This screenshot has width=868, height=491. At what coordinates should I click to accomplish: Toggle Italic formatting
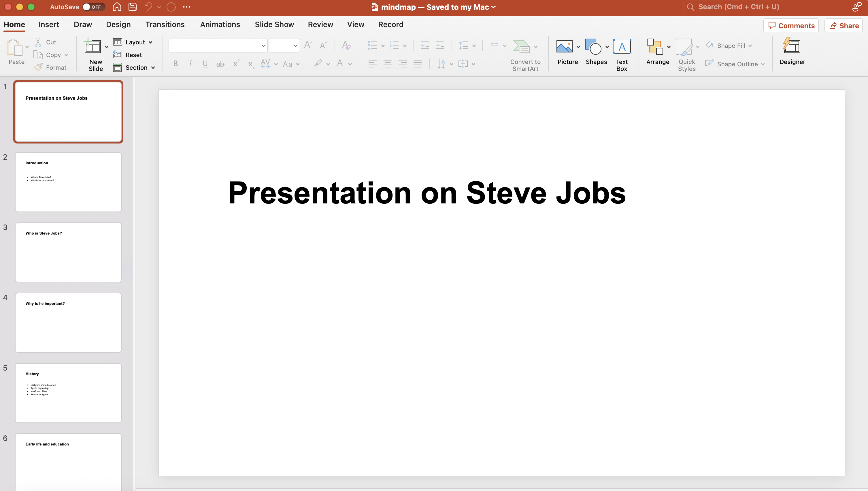click(190, 64)
